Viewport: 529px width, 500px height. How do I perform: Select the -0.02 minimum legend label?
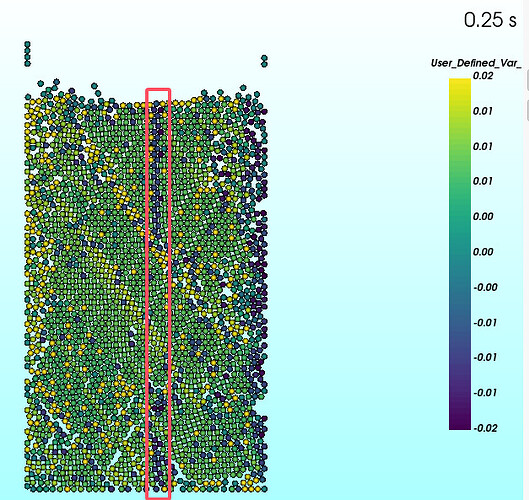pos(485,428)
